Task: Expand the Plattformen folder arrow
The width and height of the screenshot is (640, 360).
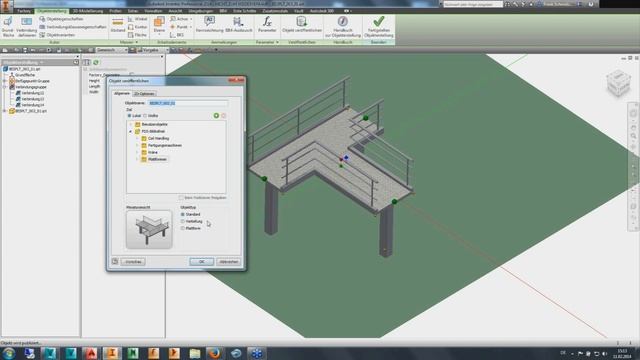Action: pyautogui.click(x=138, y=159)
